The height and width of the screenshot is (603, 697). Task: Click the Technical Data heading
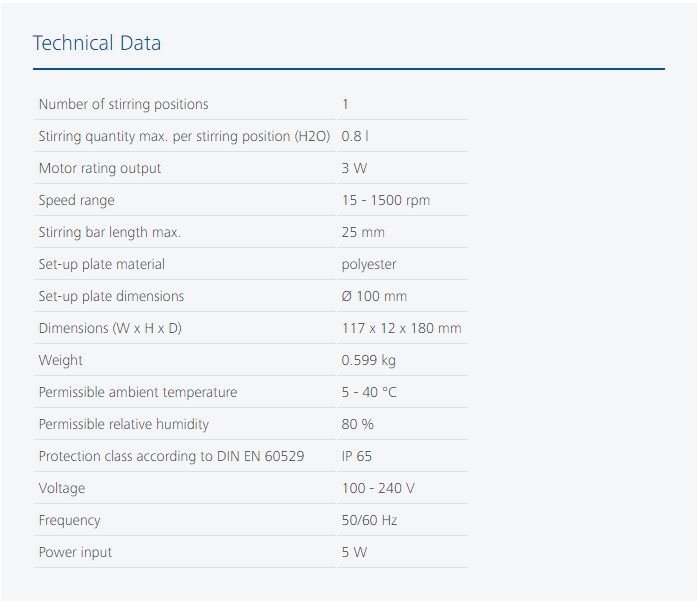click(97, 43)
